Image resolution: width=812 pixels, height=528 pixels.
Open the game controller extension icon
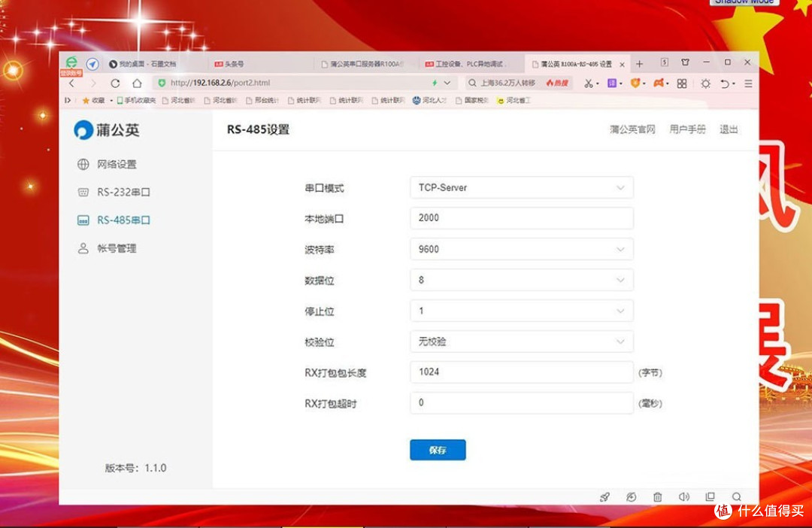click(658, 83)
